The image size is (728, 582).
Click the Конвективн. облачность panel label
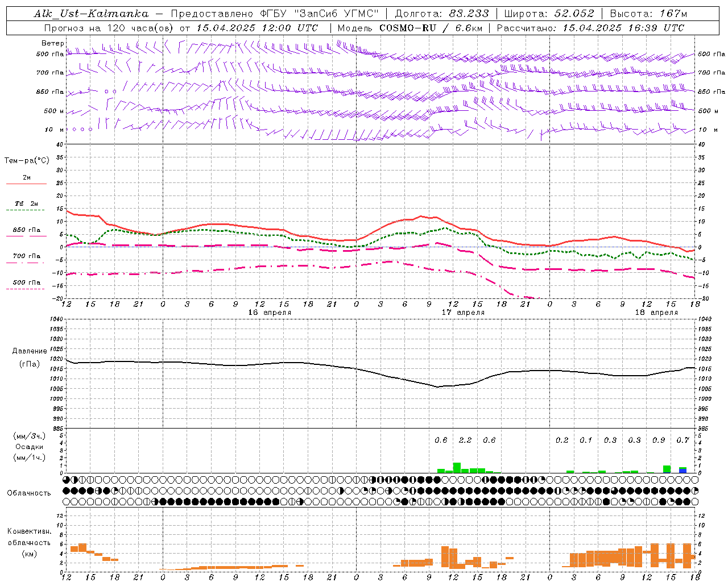(29, 537)
